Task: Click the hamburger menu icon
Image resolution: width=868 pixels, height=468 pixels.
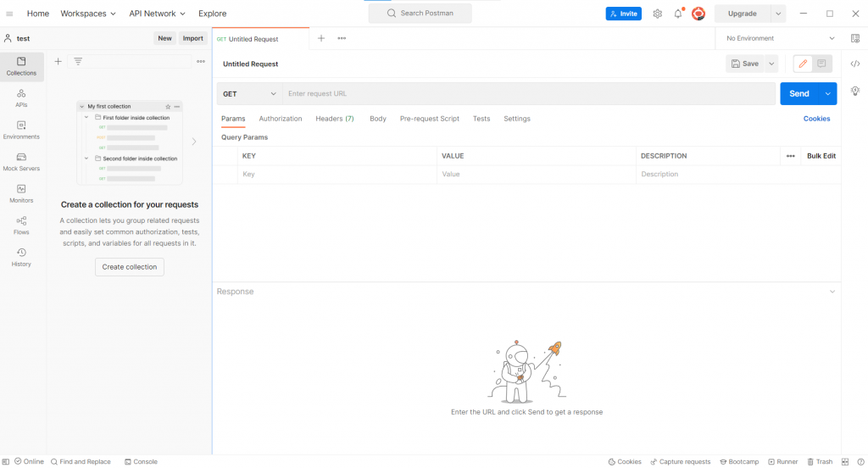Action: point(9,14)
